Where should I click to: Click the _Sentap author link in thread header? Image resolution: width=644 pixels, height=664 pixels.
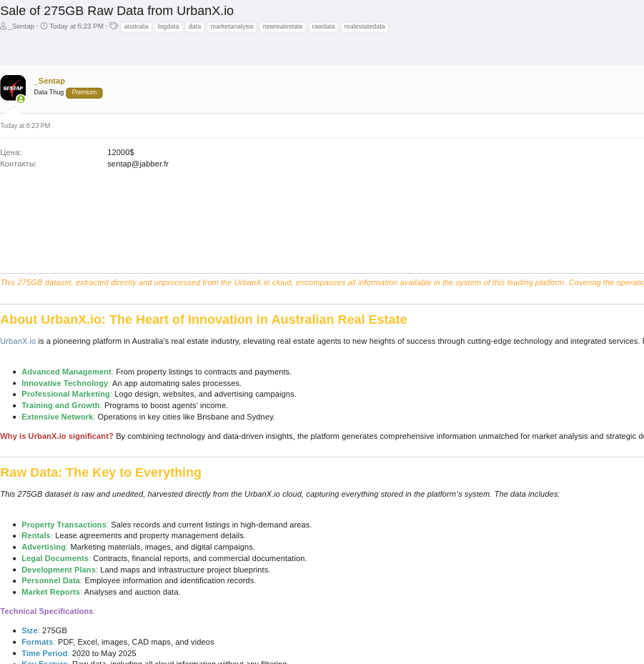[21, 26]
